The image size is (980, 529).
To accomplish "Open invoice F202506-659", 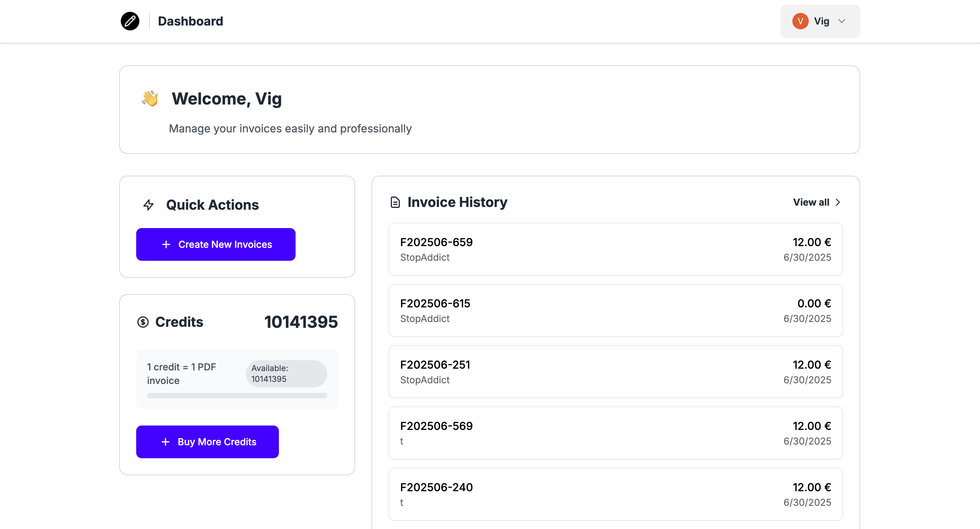I will pyautogui.click(x=615, y=249).
